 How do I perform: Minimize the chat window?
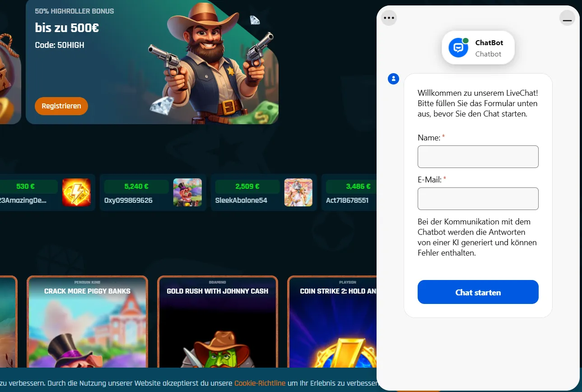pos(567,18)
